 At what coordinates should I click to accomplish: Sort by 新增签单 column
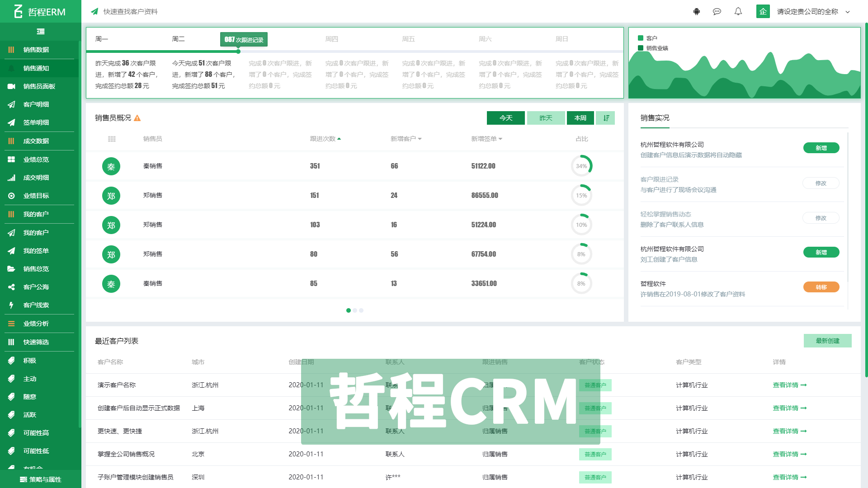click(486, 139)
